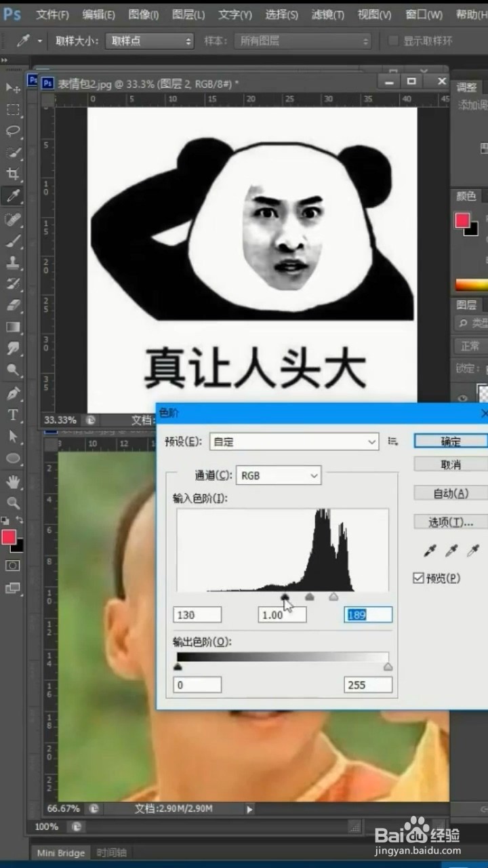Open the 正常 blend mode dropdown

pyautogui.click(x=471, y=346)
